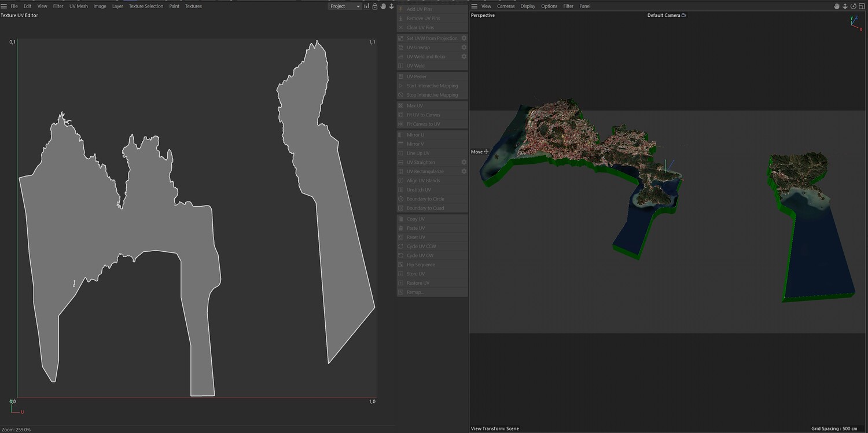Click the Unstitch UV command

pyautogui.click(x=432, y=190)
